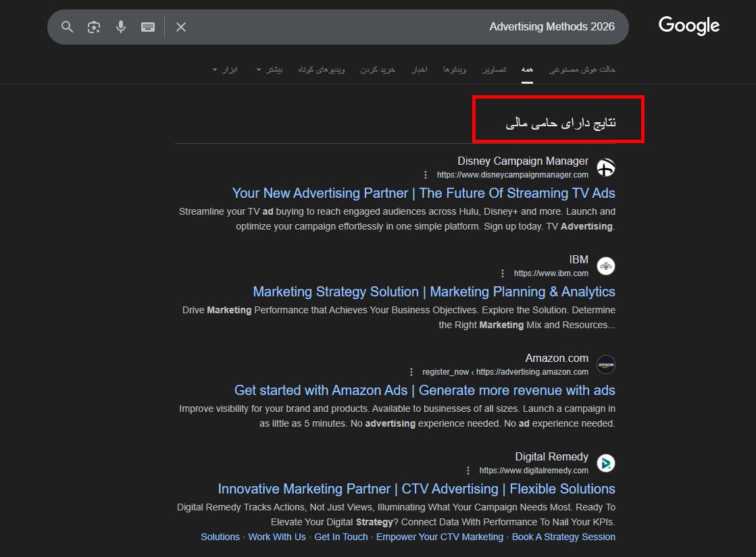756x557 pixels.
Task: Open 'Get started with Amazon Ads' link
Action: tap(424, 390)
